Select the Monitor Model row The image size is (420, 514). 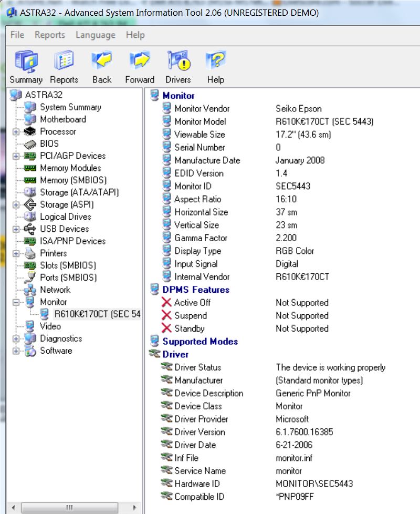[x=200, y=121]
